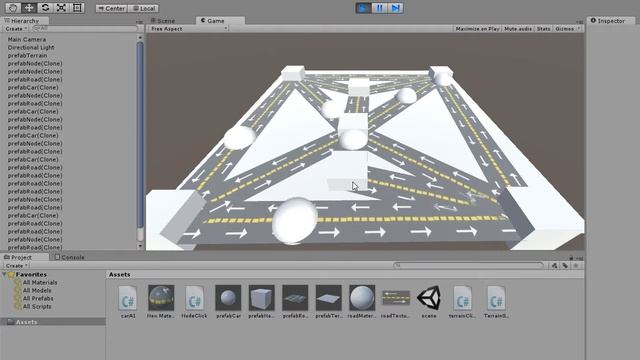Open the Game view panel options menu
This screenshot has height=360, width=640.
[x=580, y=22]
